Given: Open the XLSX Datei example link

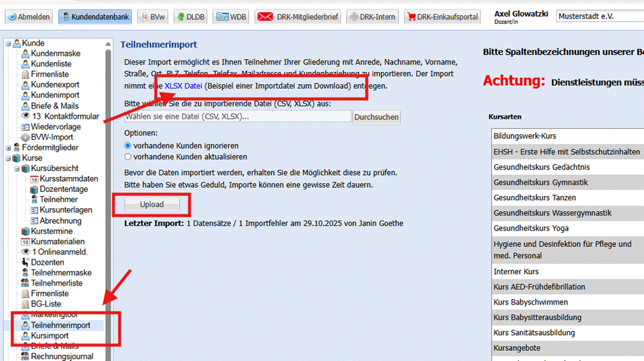Looking at the screenshot, I should pyautogui.click(x=183, y=86).
